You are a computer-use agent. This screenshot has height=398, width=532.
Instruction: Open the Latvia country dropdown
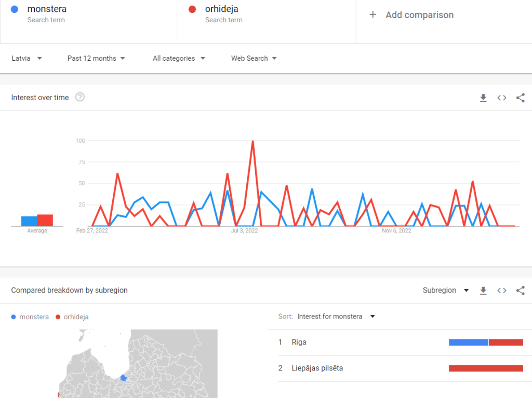pos(27,59)
